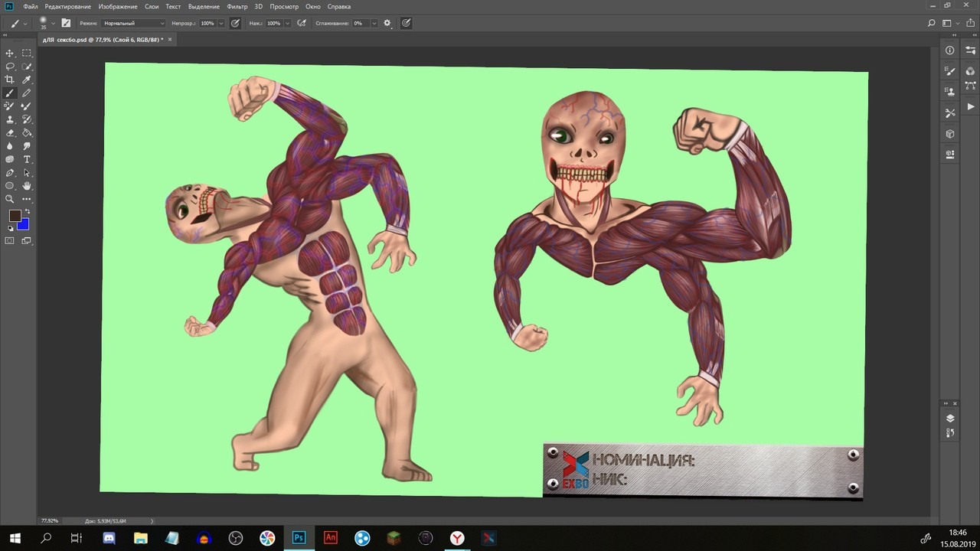Viewport: 980px width, 551px height.
Task: Select the Sponge tool
Action: click(10, 159)
